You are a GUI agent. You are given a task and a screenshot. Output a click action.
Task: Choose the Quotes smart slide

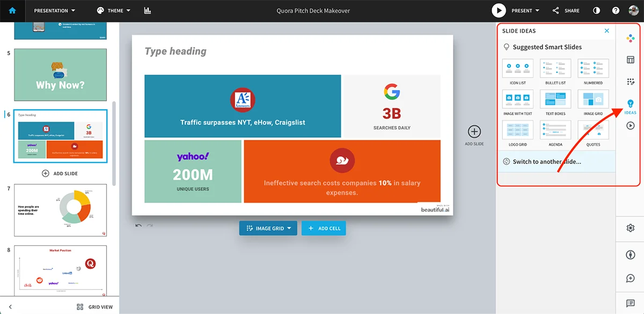click(593, 133)
